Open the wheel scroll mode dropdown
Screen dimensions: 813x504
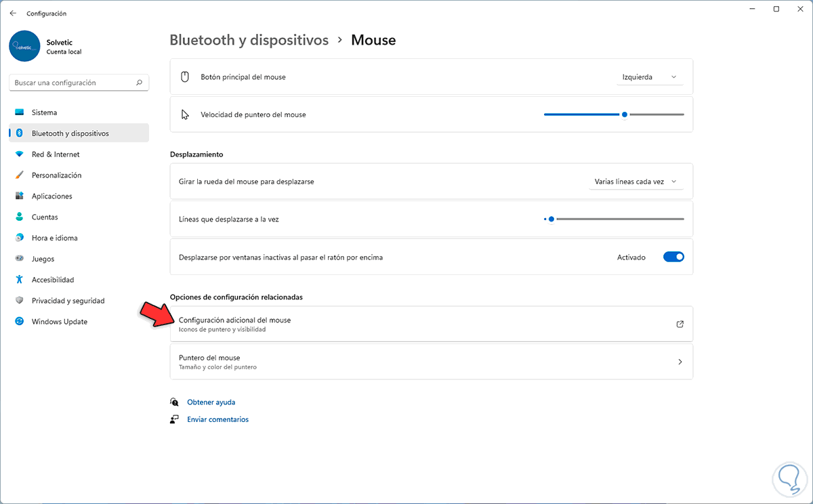635,182
